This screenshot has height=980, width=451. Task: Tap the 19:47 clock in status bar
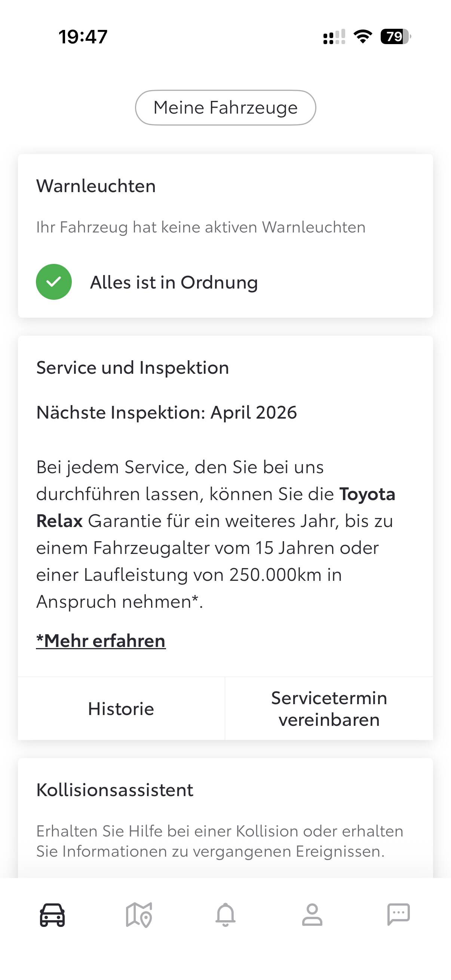(83, 37)
